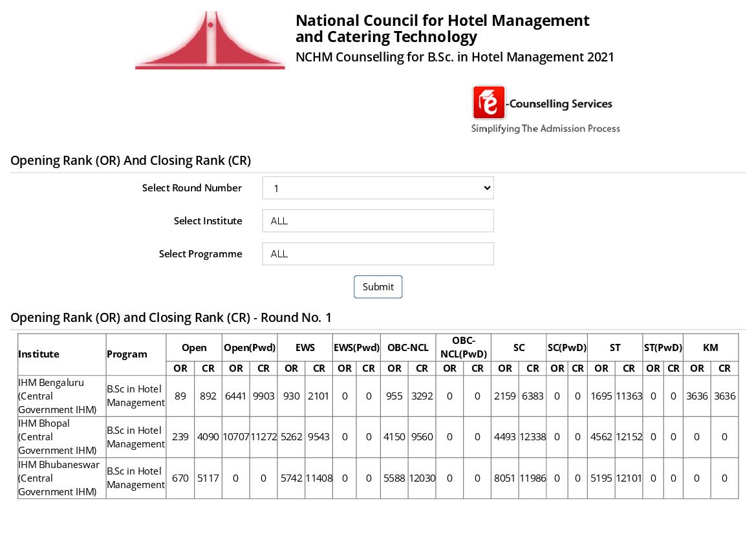Click Open opening rank 89
Screen dimensions: 756x534
point(180,396)
